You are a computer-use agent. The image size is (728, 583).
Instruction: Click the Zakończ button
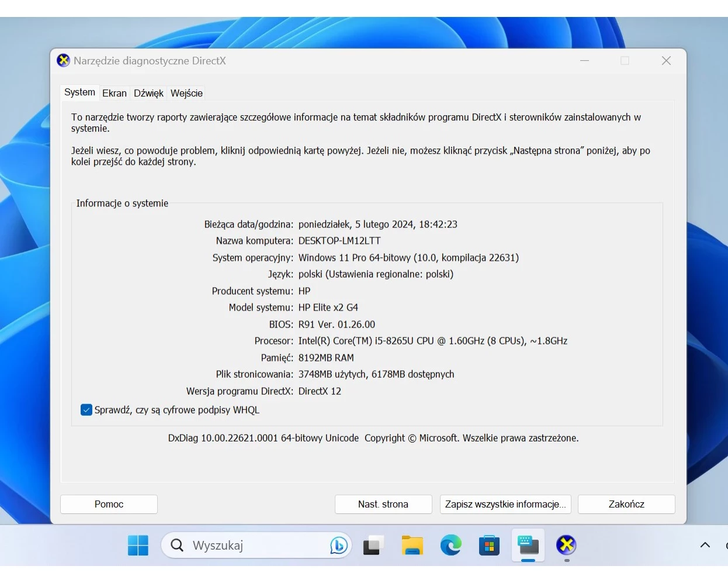click(x=626, y=504)
